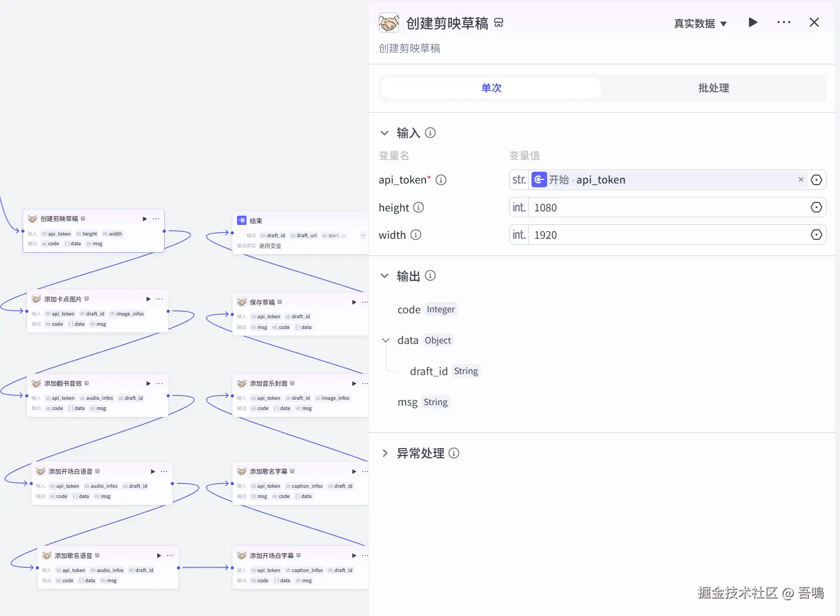Collapse the 输入 section
Image resolution: width=840 pixels, height=616 pixels.
384,133
